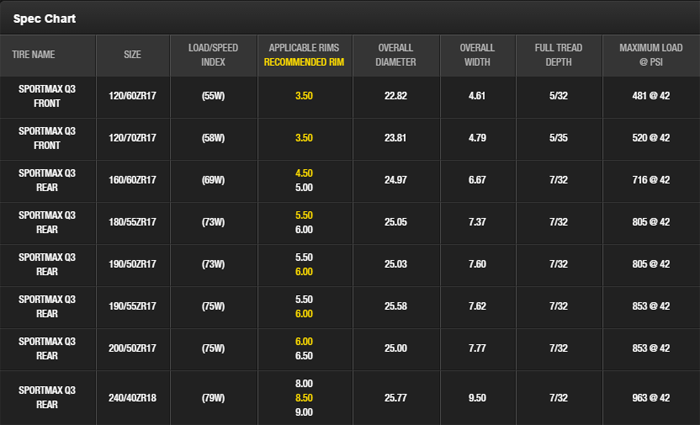700x425 pixels.
Task: Select overall width value 9.50
Action: (477, 398)
